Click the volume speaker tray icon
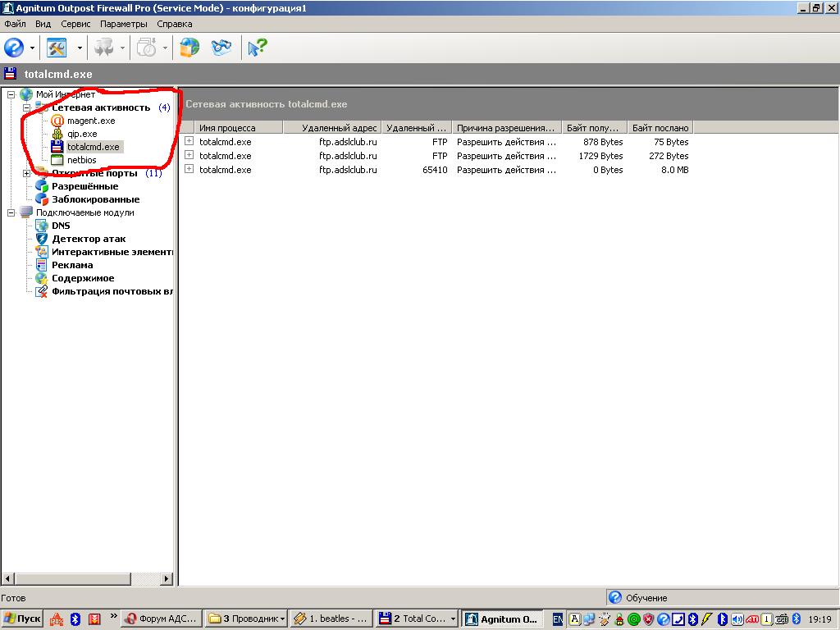The image size is (840, 630). click(x=737, y=619)
